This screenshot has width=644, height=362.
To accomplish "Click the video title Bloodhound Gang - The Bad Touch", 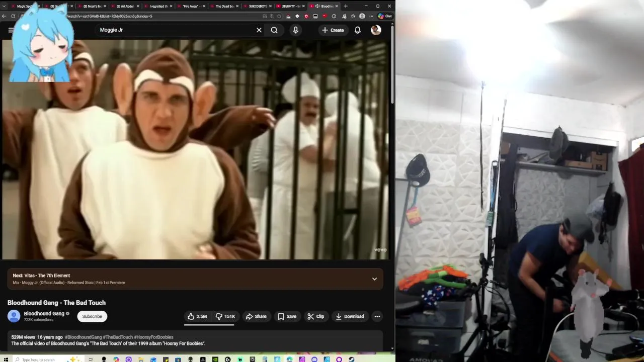I will [x=56, y=303].
